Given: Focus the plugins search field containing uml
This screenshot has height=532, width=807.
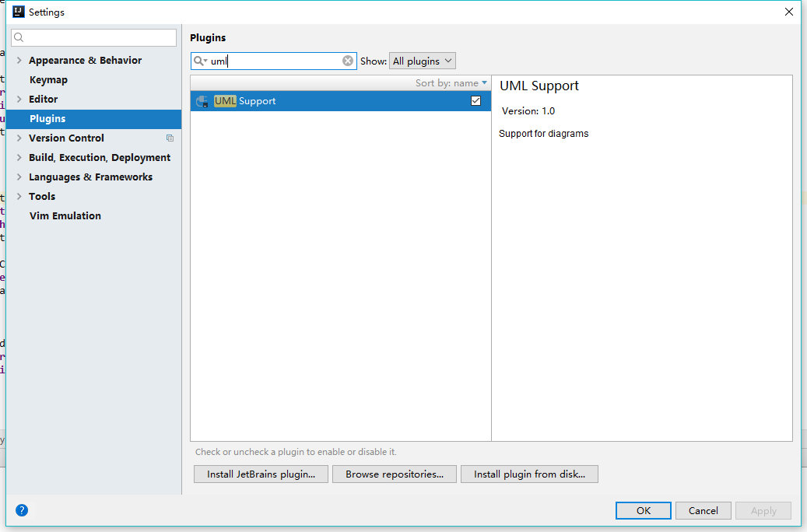Looking at the screenshot, I should click(273, 61).
